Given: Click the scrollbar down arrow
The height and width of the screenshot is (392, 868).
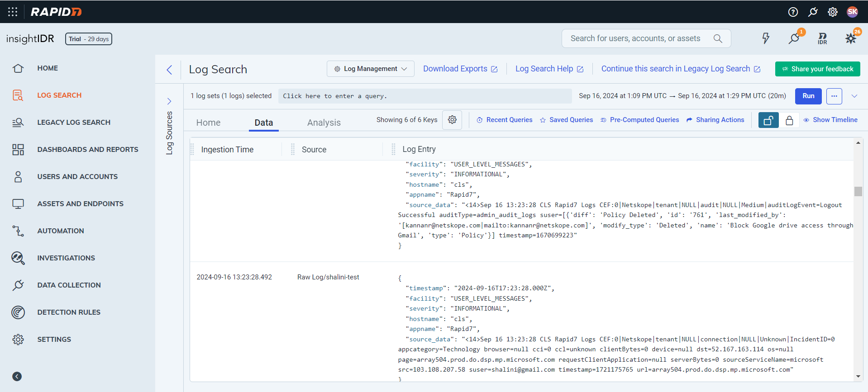Looking at the screenshot, I should click(858, 376).
